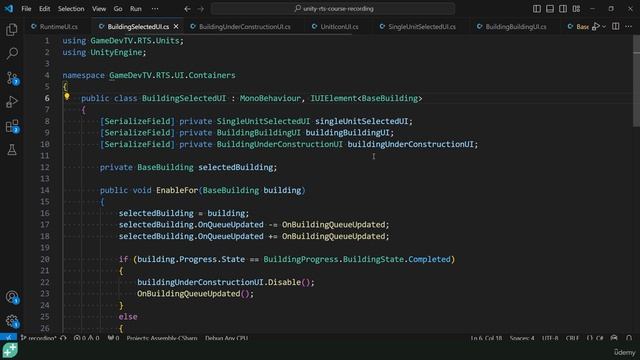Open the Testing flask view

12,150
